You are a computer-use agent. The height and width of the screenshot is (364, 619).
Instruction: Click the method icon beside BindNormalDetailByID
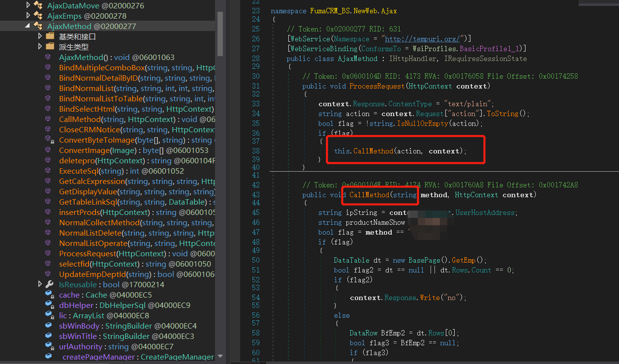(48, 78)
